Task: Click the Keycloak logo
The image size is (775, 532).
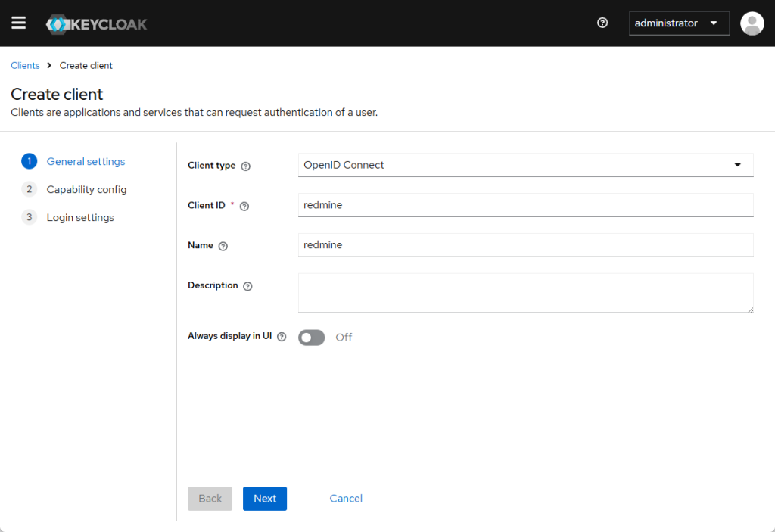Action: pyautogui.click(x=96, y=23)
